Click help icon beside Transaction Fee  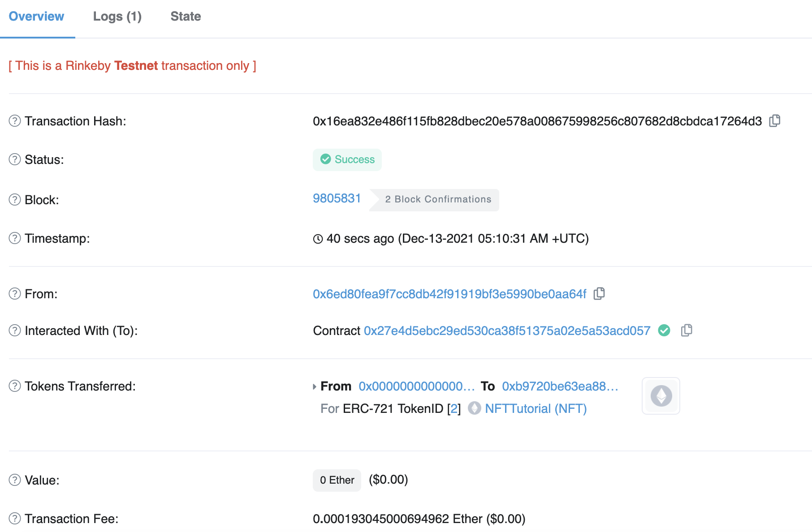pos(15,519)
